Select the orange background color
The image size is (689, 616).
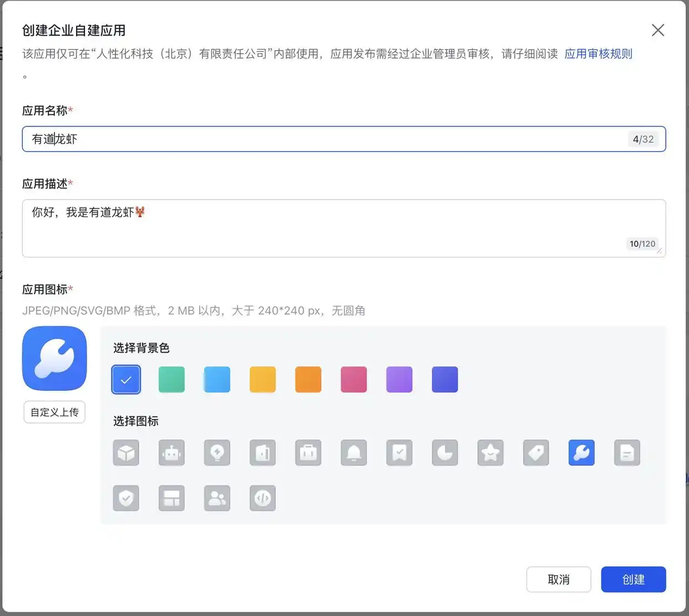pos(308,379)
